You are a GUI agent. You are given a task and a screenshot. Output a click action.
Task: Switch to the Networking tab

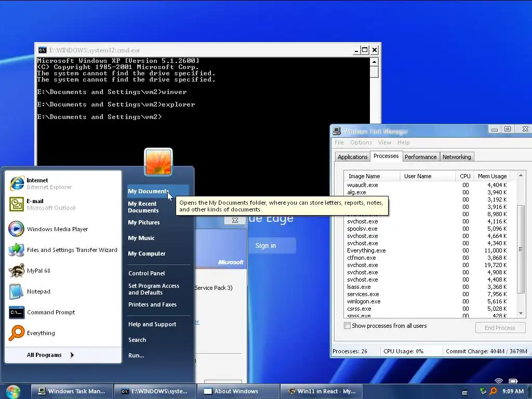tap(457, 157)
